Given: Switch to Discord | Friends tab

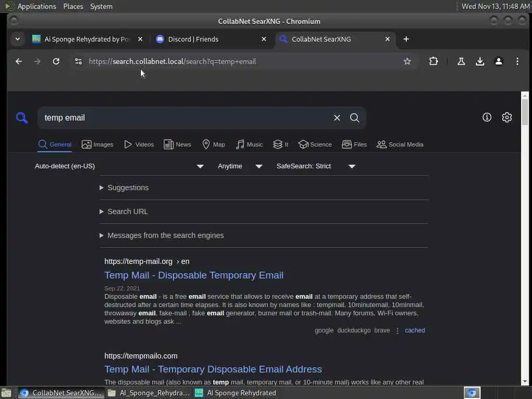Looking at the screenshot, I should [210, 39].
